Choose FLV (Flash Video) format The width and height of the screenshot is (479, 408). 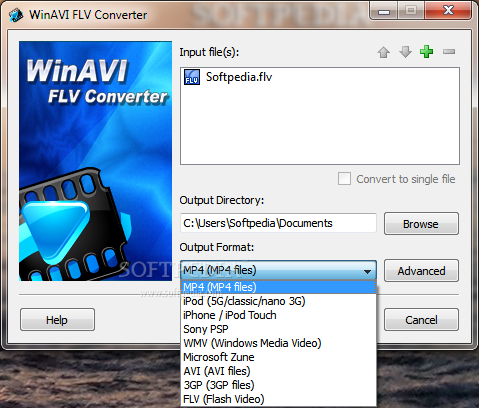coord(278,399)
